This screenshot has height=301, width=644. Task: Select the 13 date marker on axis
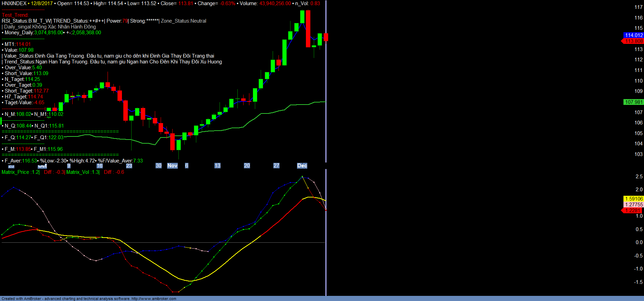point(217,166)
